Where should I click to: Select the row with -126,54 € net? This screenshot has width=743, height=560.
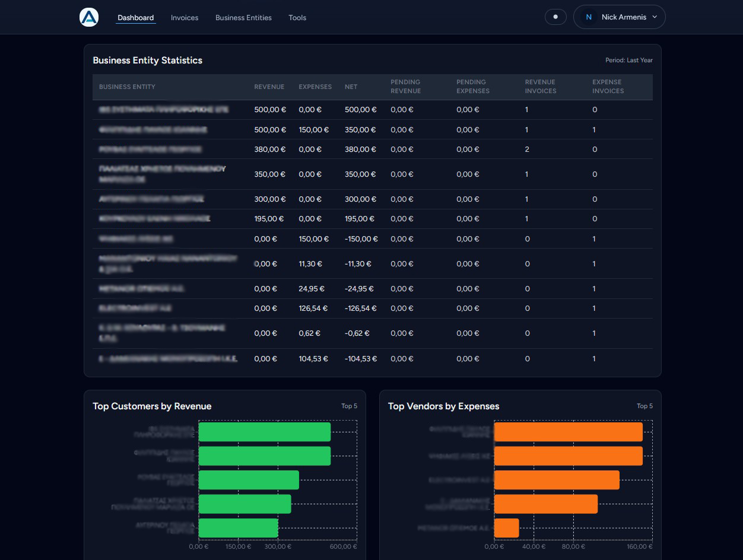click(x=372, y=308)
